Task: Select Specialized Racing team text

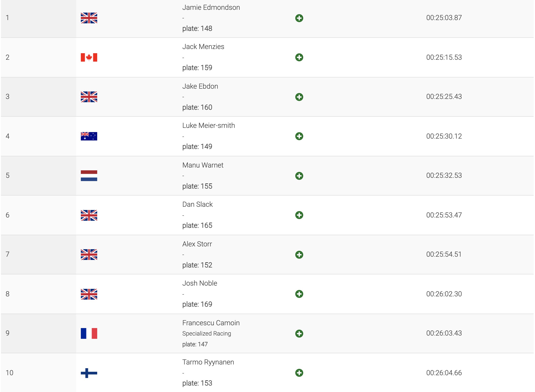Action: [x=207, y=334]
